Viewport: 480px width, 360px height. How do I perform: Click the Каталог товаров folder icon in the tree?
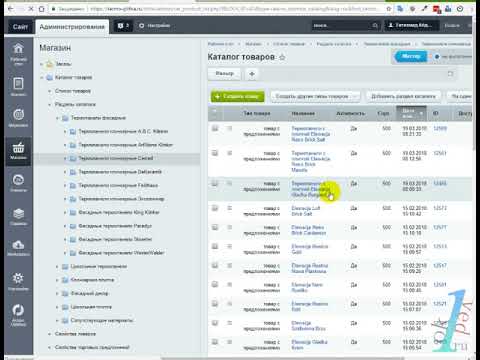[50, 77]
